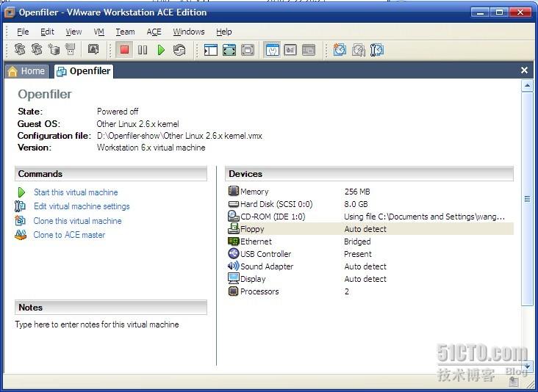The width and height of the screenshot is (538, 392).
Task: Click the CD-ROM 'Using file C:\Documents' value
Action: point(424,217)
